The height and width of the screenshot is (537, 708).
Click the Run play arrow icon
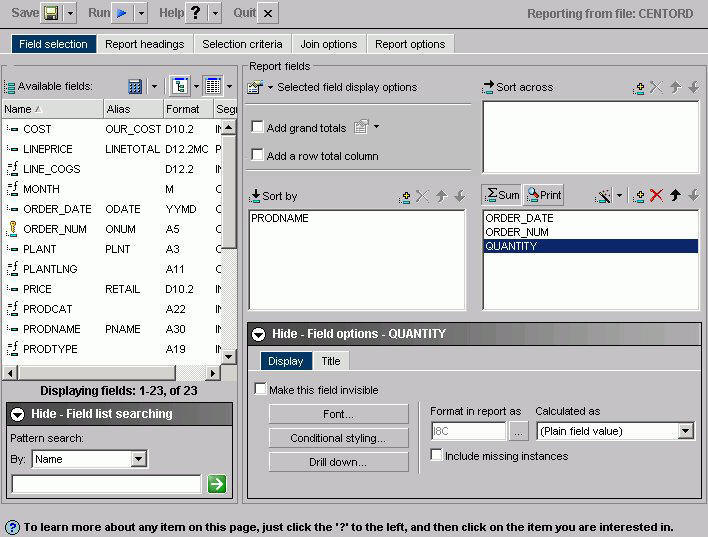[x=122, y=13]
